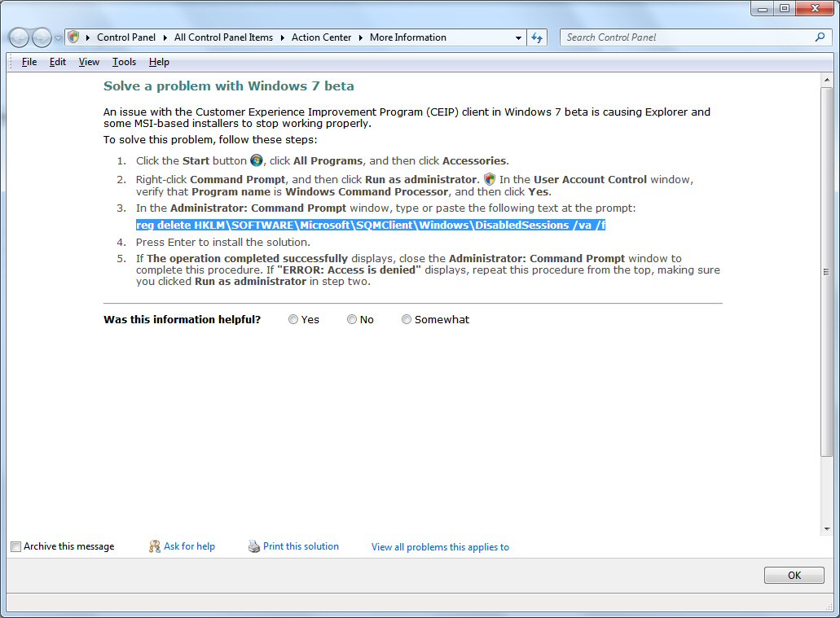Click the 'Was this information helpful?' label

pyautogui.click(x=183, y=319)
